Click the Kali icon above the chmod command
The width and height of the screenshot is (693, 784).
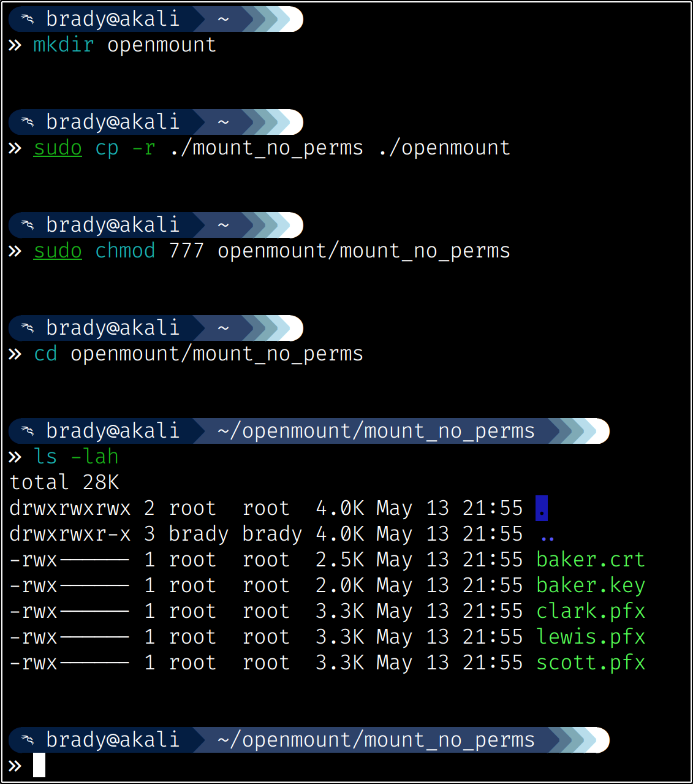(x=28, y=225)
